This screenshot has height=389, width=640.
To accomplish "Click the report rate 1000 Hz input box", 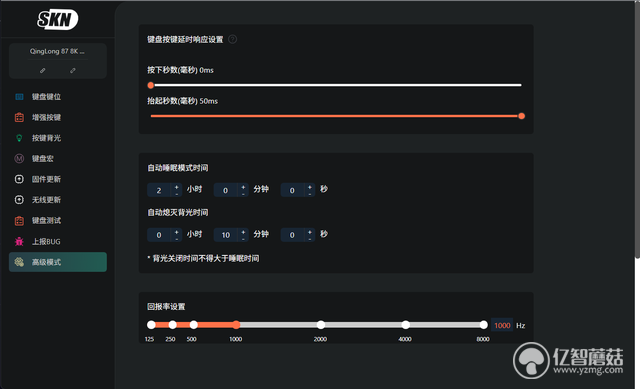I will click(x=502, y=325).
